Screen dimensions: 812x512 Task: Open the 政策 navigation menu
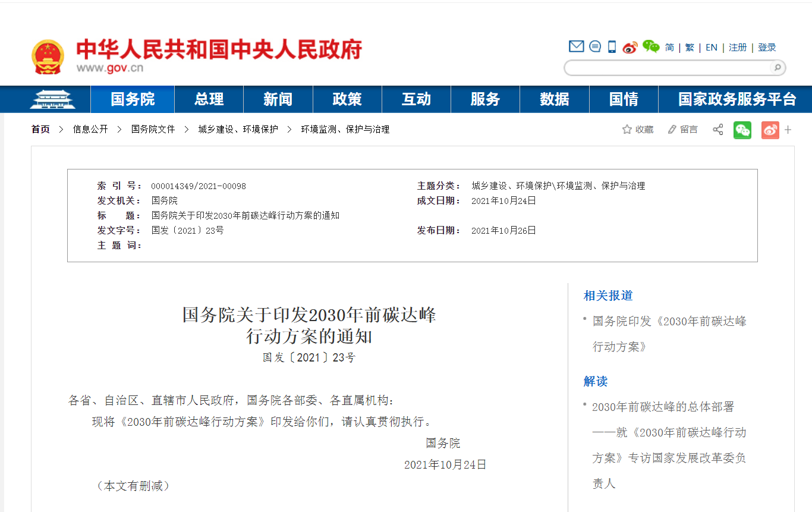[347, 99]
